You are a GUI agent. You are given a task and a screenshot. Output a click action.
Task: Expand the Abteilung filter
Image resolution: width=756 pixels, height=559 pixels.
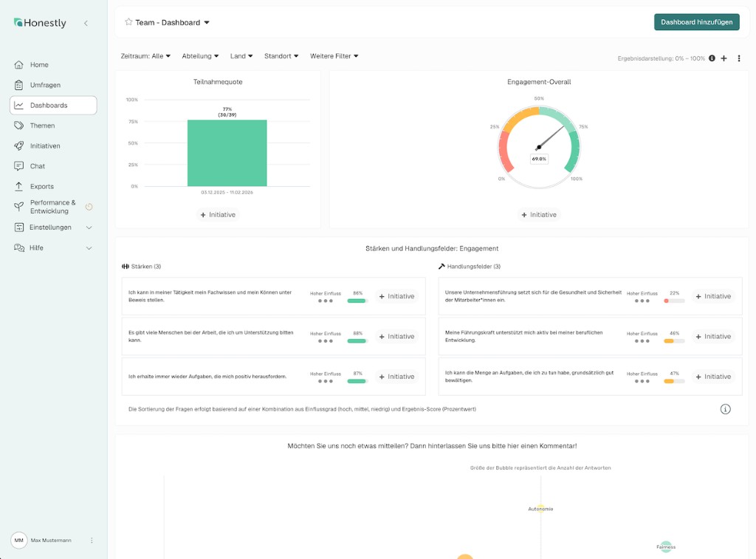tap(199, 55)
